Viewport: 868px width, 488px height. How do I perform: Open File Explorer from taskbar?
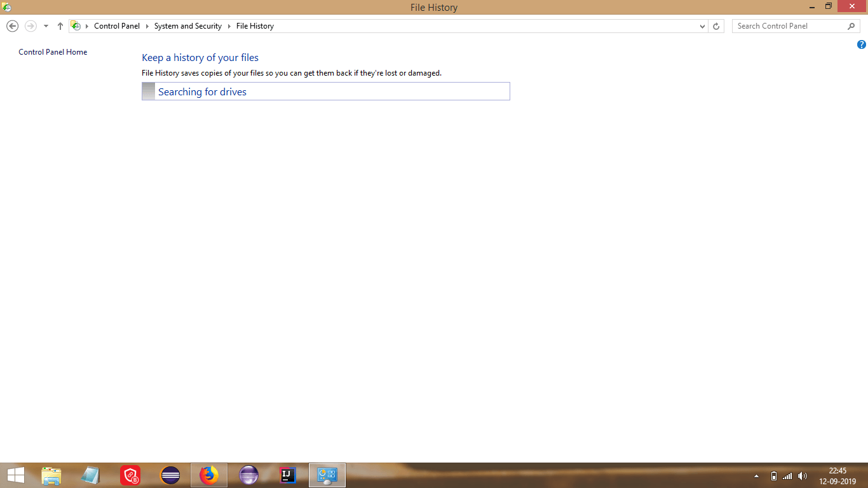click(x=51, y=475)
